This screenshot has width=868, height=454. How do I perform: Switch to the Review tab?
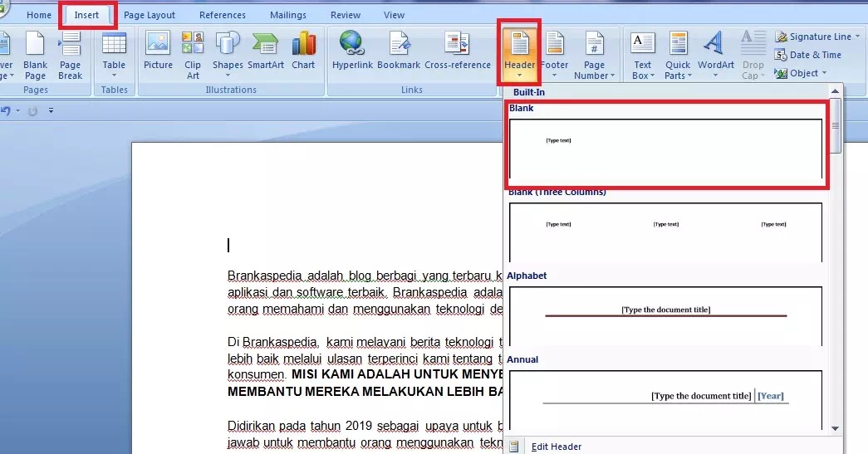point(346,15)
